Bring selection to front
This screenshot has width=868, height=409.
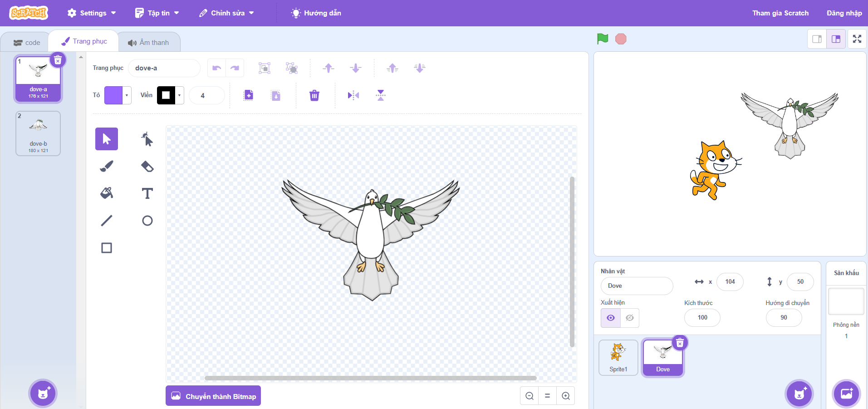(392, 68)
